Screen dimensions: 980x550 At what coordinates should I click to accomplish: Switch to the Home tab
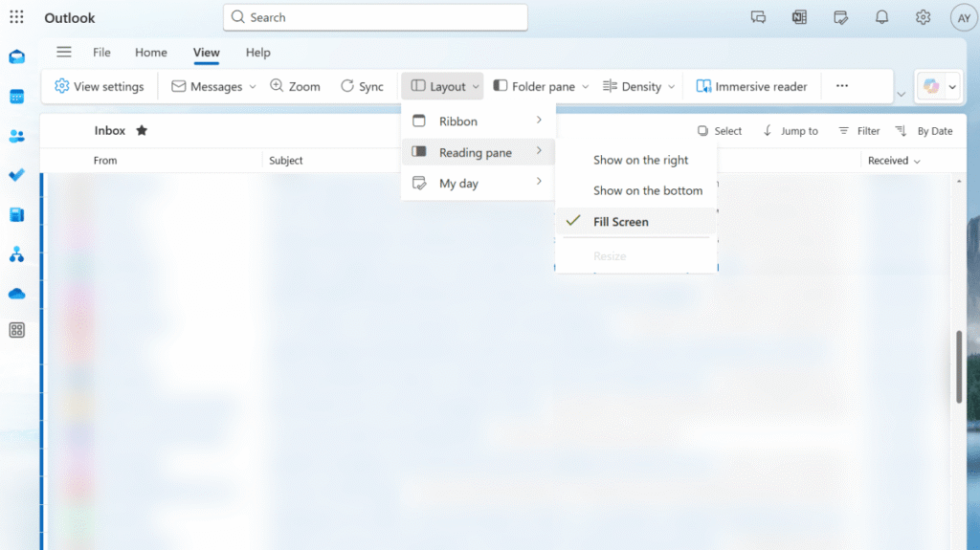click(x=151, y=53)
